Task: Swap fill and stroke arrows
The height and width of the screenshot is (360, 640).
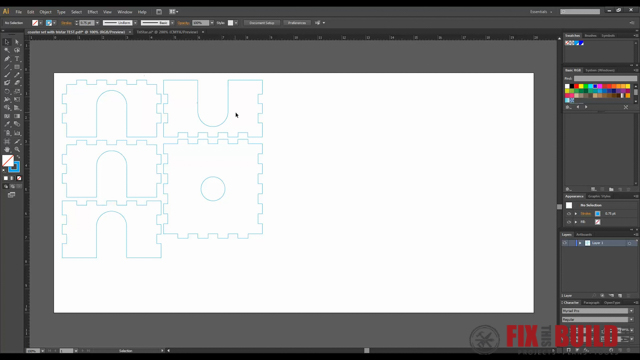Action: click(18, 158)
